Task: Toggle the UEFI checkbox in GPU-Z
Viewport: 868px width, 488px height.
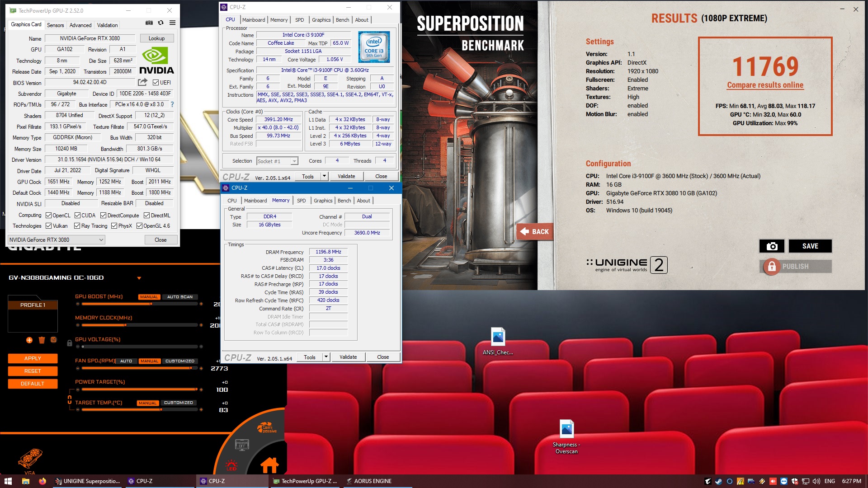Action: tap(156, 82)
